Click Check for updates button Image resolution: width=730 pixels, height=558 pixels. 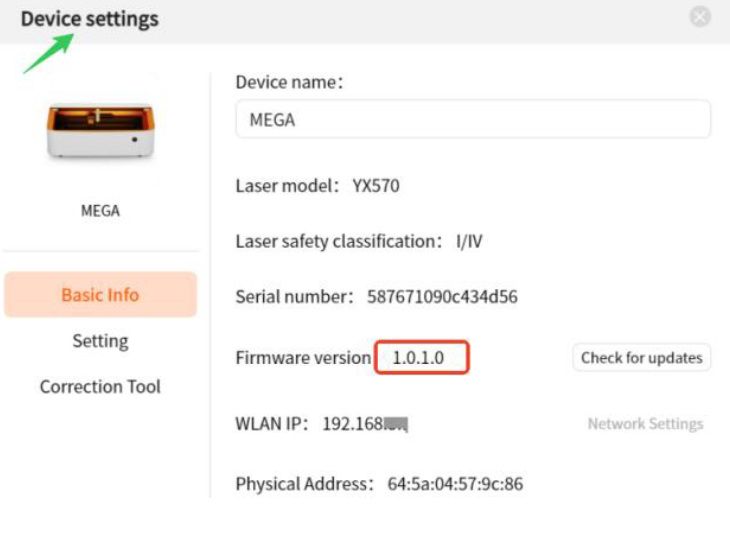click(x=642, y=357)
